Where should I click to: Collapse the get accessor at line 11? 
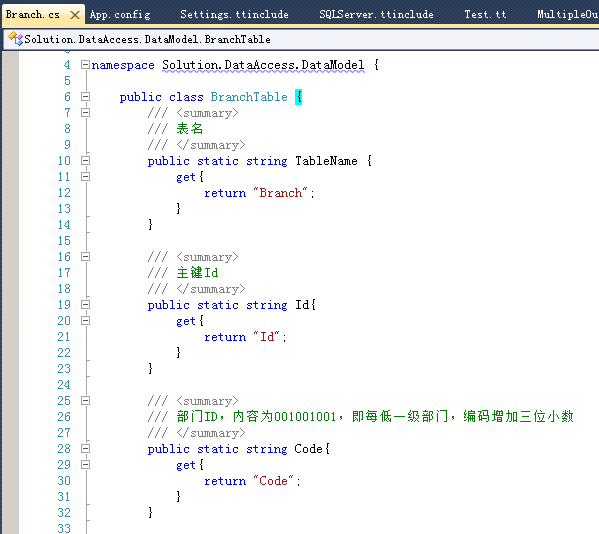(x=85, y=176)
